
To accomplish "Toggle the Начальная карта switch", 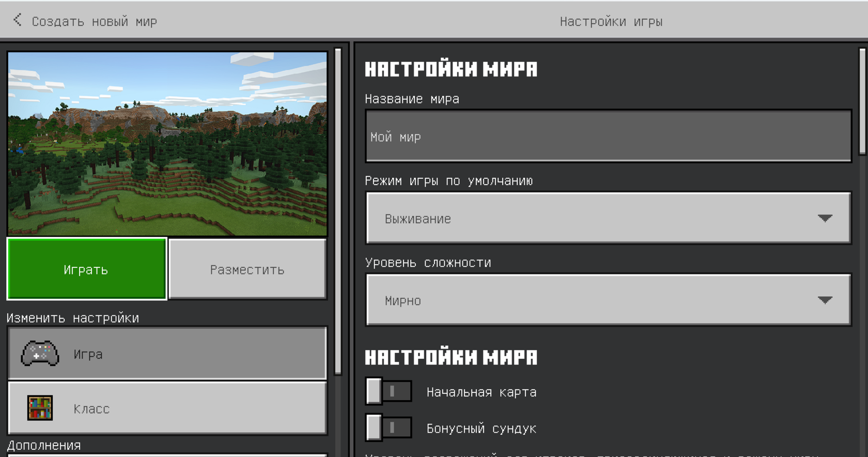I will pyautogui.click(x=389, y=391).
